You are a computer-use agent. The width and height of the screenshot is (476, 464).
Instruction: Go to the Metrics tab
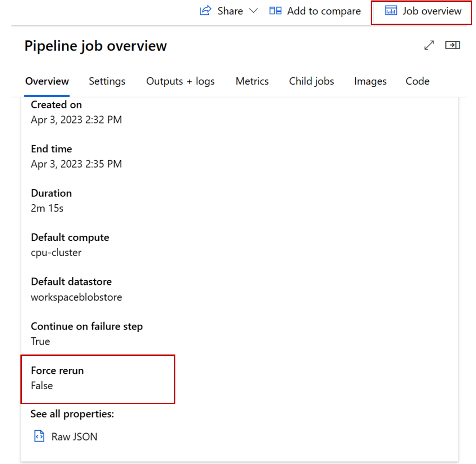coord(252,81)
